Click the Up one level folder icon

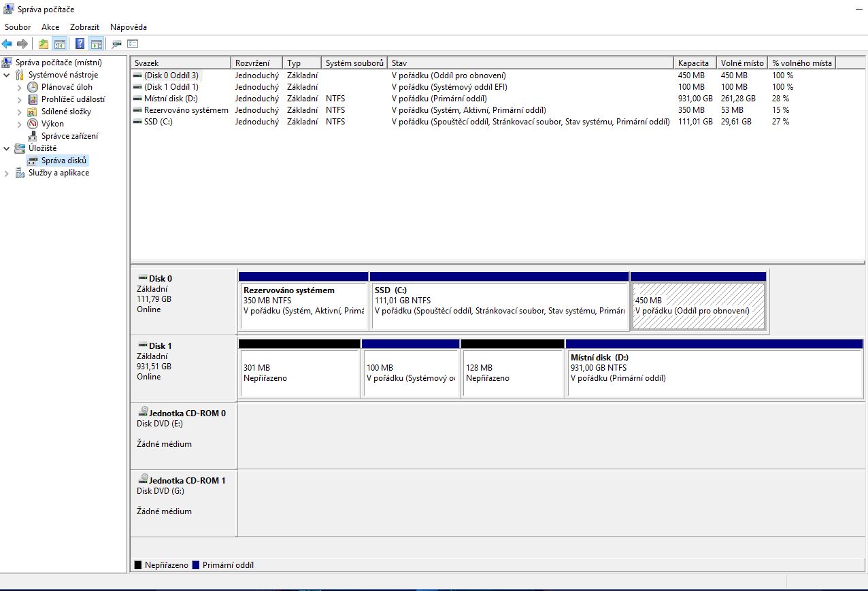pyautogui.click(x=44, y=44)
